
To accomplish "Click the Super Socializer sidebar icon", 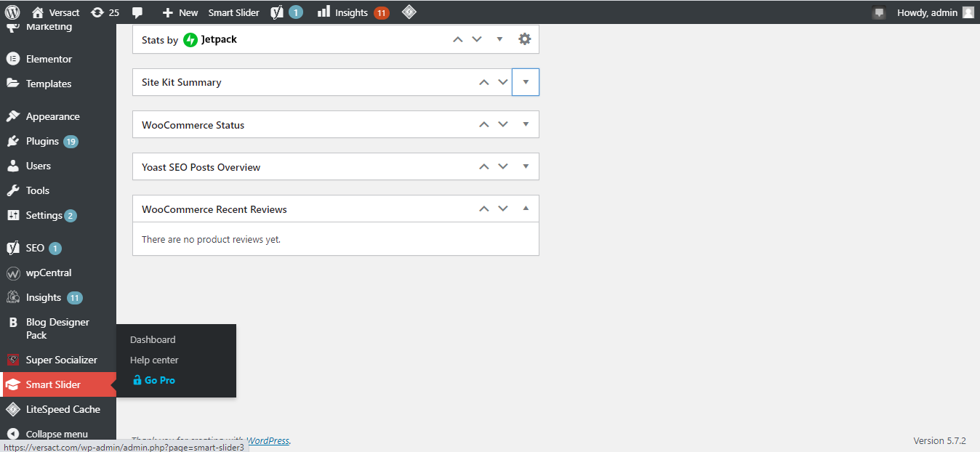I will point(12,360).
